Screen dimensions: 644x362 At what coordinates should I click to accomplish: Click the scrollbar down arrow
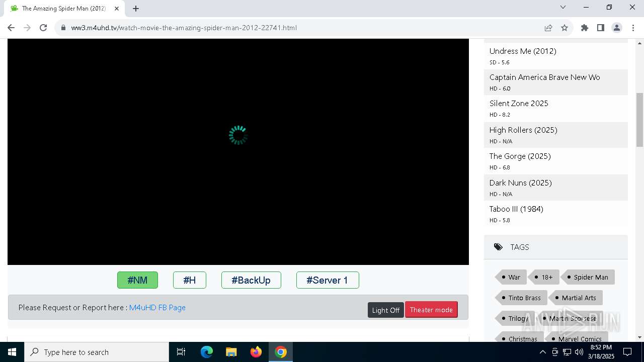tap(639, 337)
